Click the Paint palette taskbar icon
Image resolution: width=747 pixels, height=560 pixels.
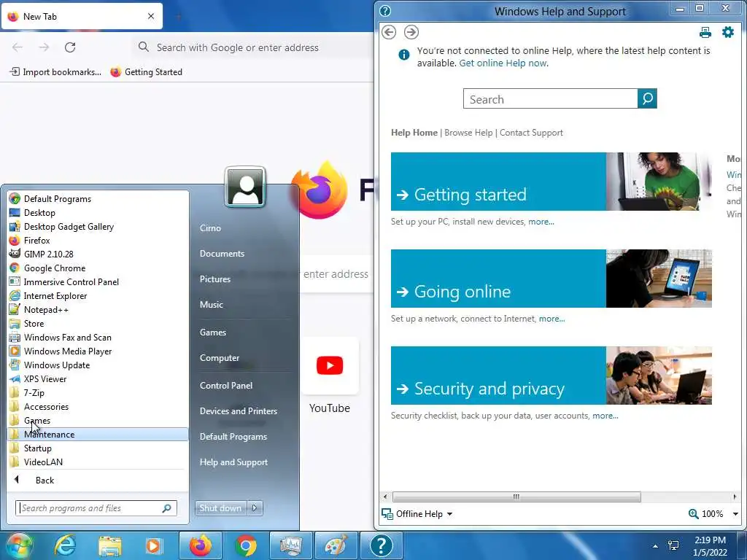(x=336, y=545)
